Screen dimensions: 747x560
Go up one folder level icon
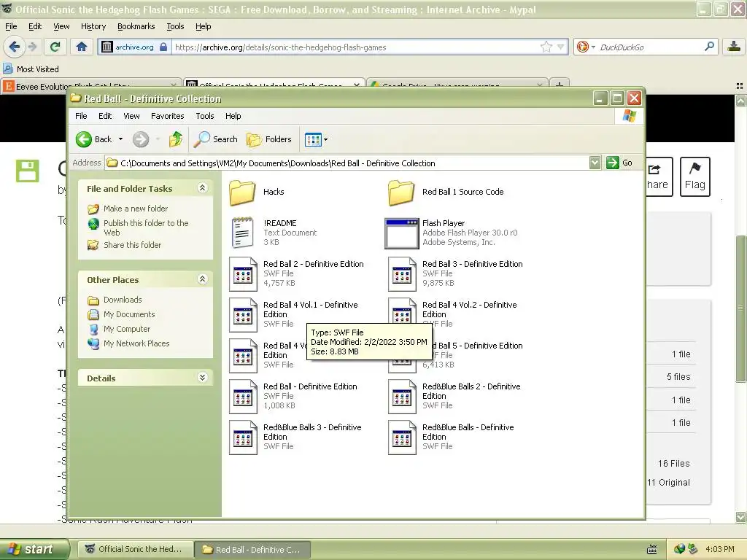click(x=176, y=139)
